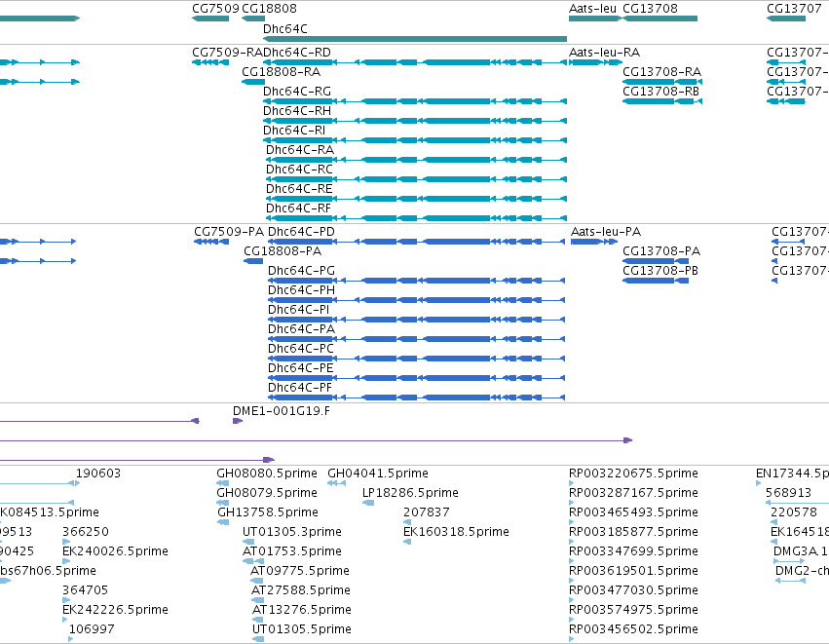Image resolution: width=829 pixels, height=644 pixels.
Task: Click the long Dhc64C gene bar
Action: (x=415, y=39)
